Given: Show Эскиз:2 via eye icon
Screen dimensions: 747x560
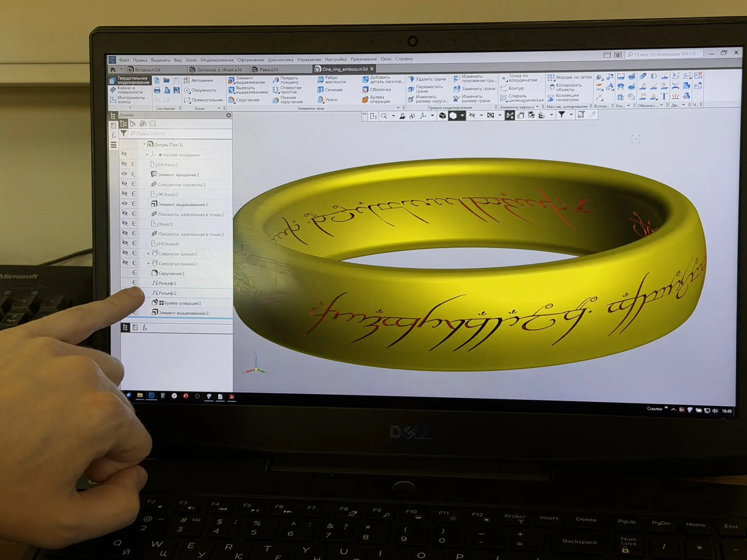Looking at the screenshot, I should 124,194.
